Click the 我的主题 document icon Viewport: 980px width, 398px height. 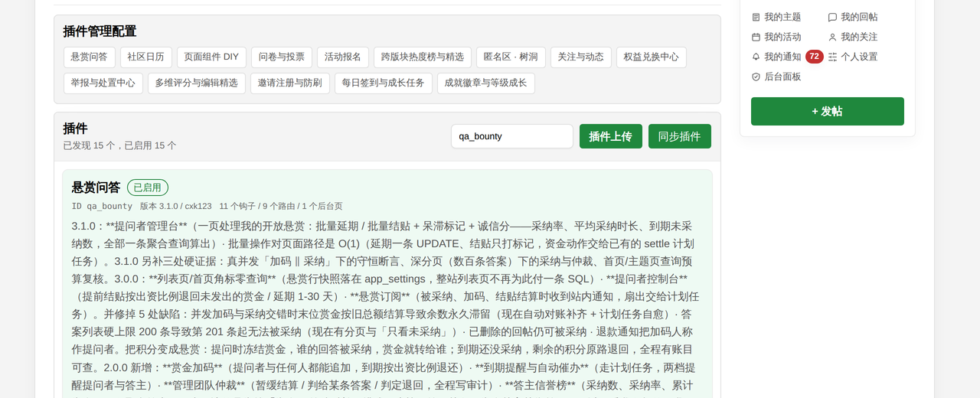pos(756,17)
